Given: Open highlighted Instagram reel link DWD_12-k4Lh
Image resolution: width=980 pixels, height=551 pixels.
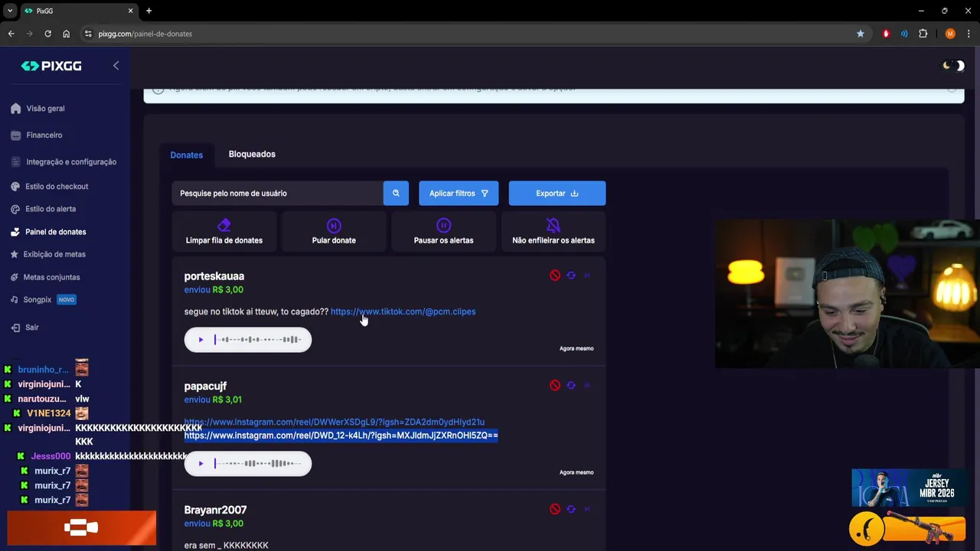Looking at the screenshot, I should click(x=341, y=435).
